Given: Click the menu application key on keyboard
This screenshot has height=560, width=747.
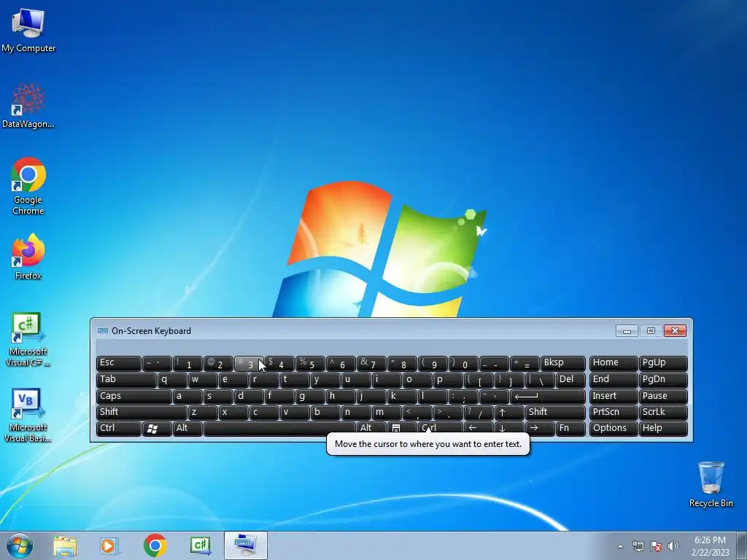Looking at the screenshot, I should [402, 428].
